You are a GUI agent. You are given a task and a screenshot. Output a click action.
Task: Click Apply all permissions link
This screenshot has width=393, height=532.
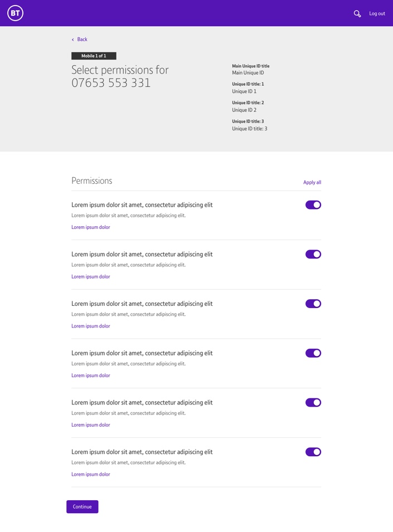312,182
